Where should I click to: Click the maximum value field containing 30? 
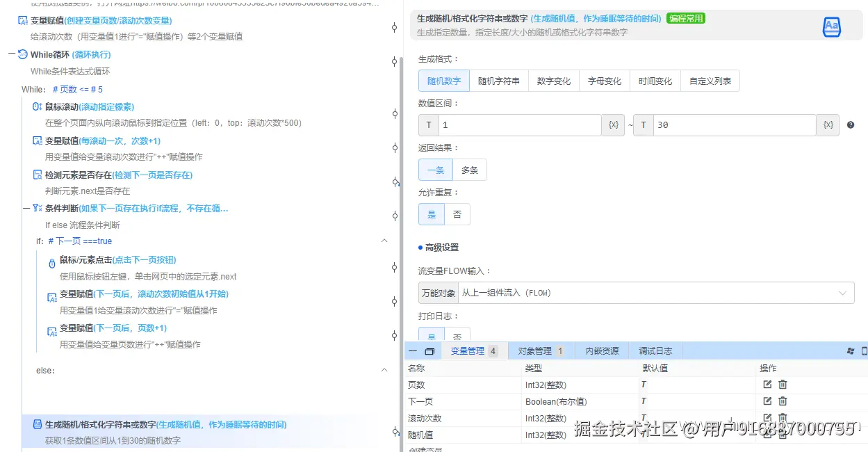(x=734, y=125)
